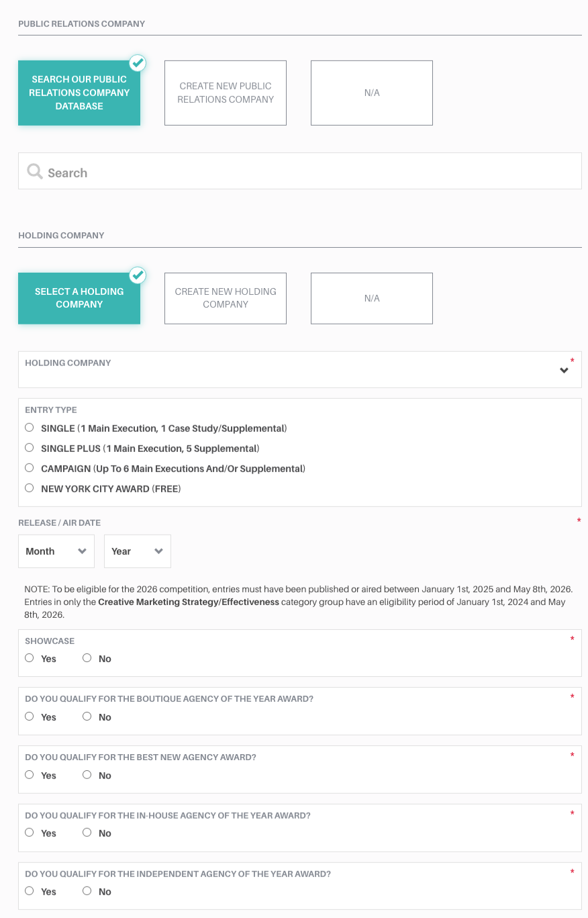
Task: Select N/A for Public Relations Company
Action: tap(372, 93)
